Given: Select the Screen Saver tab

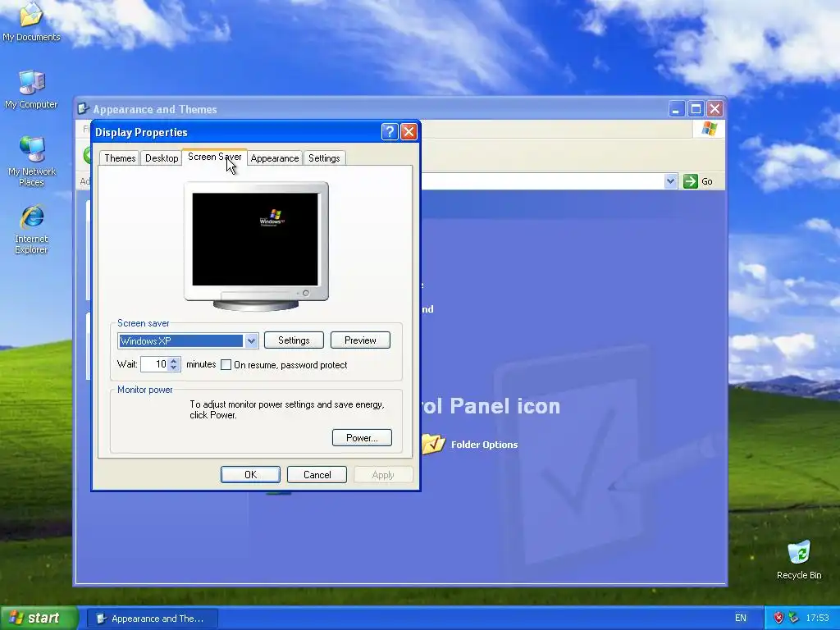Looking at the screenshot, I should pos(214,157).
